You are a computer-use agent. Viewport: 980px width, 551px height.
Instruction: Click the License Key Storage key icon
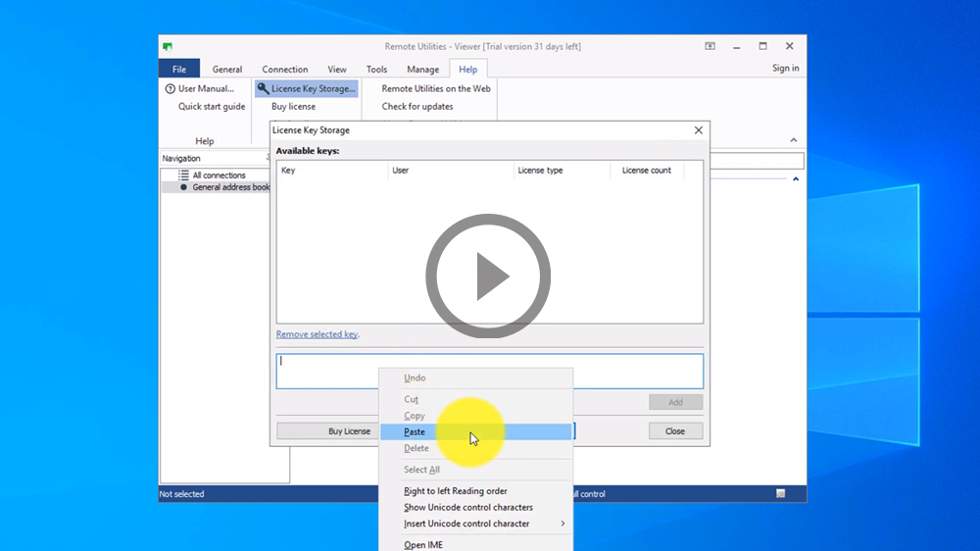[x=263, y=89]
